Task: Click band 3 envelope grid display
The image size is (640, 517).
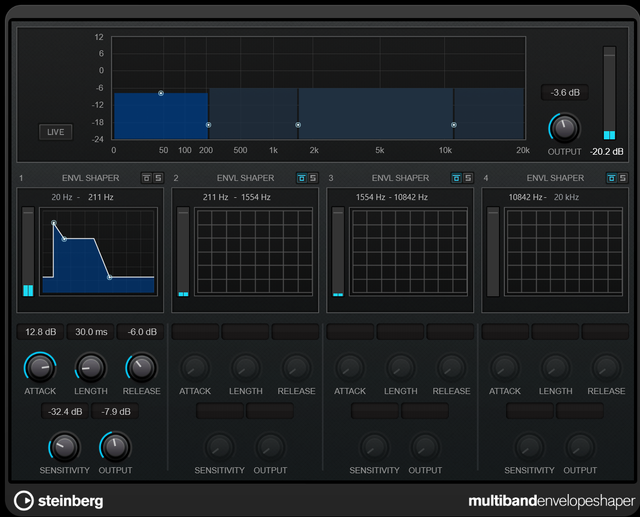Action: tap(409, 252)
